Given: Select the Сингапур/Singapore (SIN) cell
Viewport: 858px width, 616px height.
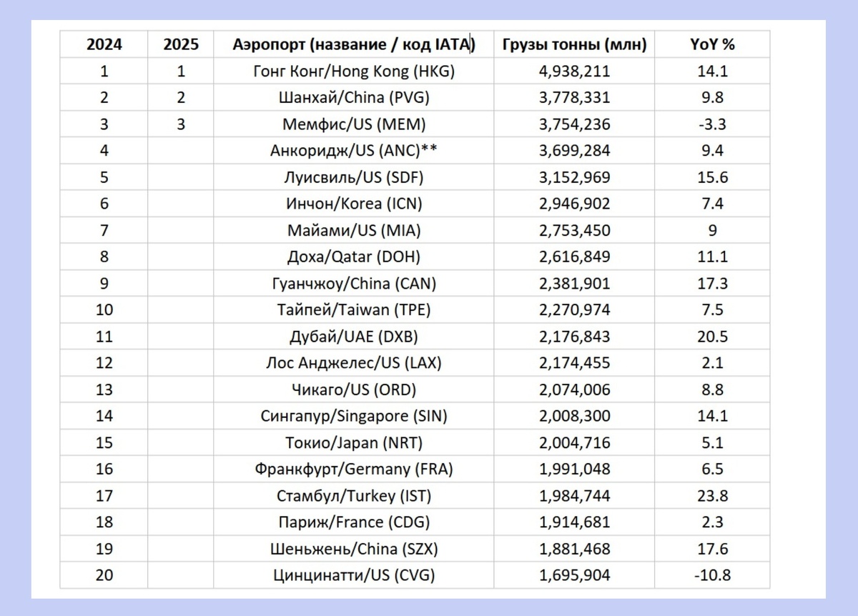Looking at the screenshot, I should (354, 415).
